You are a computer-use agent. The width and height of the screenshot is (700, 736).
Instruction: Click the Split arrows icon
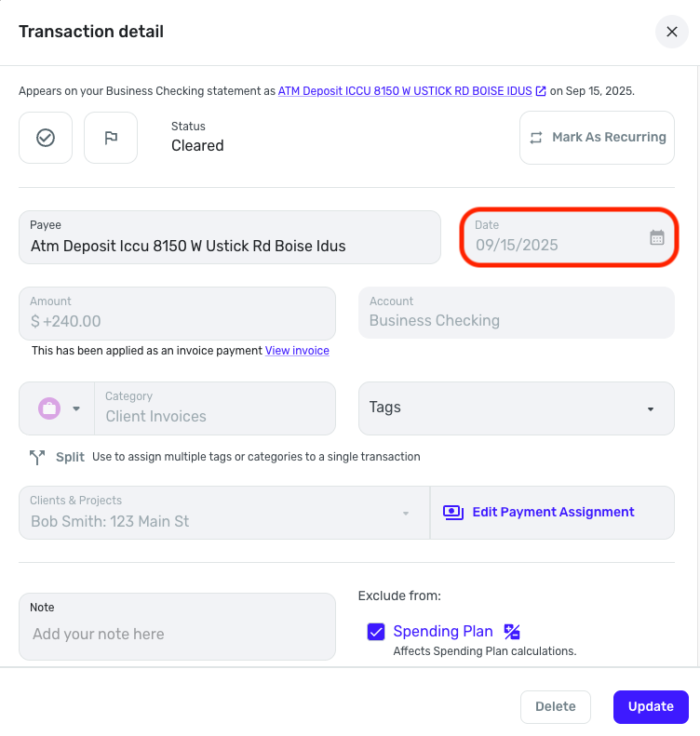(37, 457)
